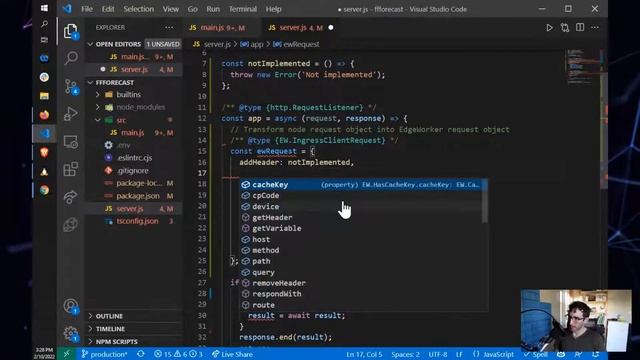This screenshot has height=360, width=640.
Task: Open .eslintrc.cjs in the explorer
Action: point(133,158)
